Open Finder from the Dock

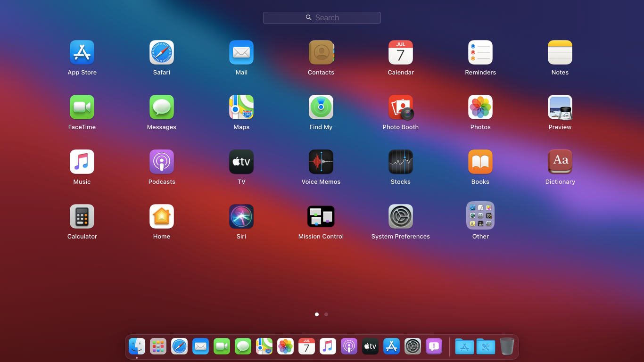pyautogui.click(x=137, y=346)
